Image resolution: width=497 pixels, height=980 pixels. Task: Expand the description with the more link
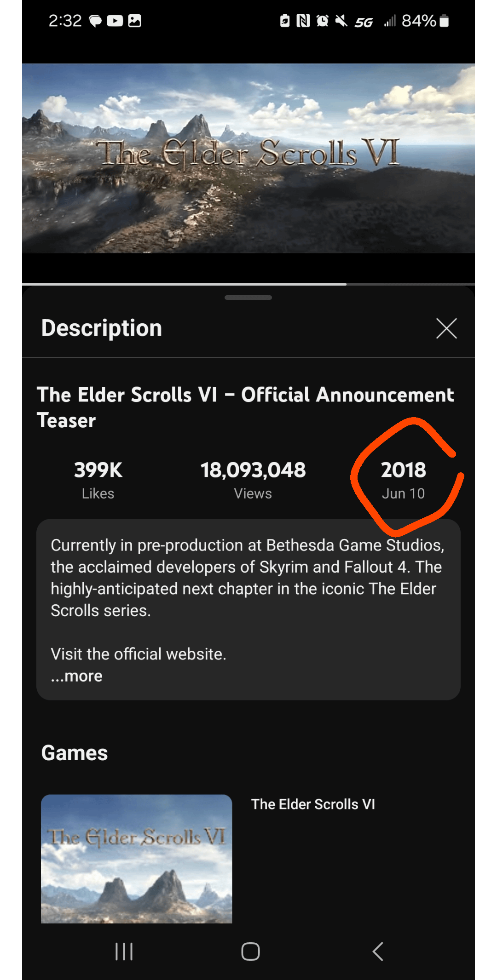point(76,676)
